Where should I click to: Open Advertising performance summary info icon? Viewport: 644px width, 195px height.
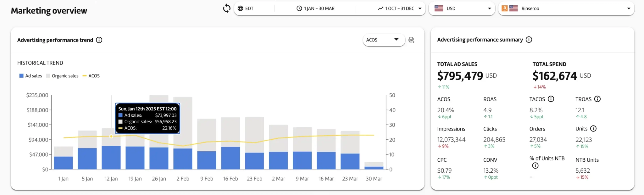[x=529, y=40]
